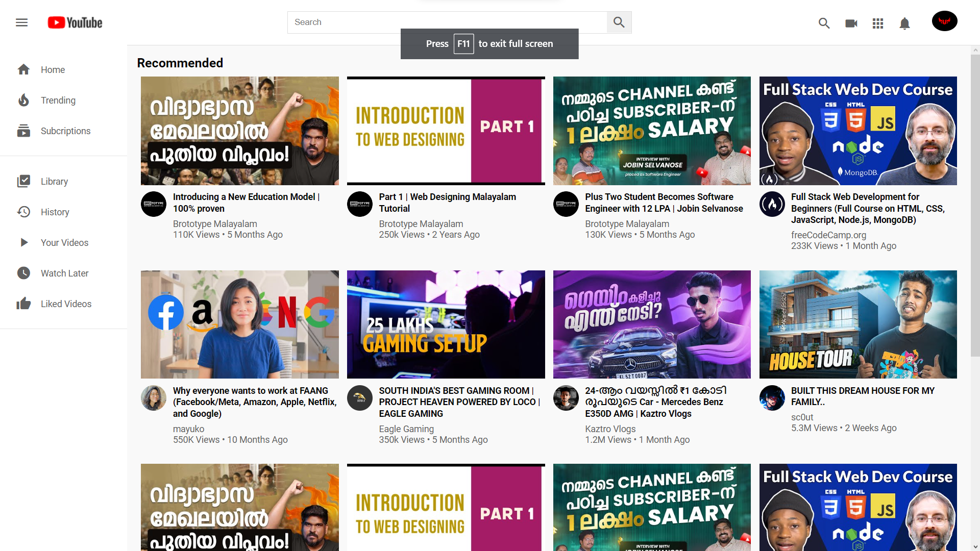This screenshot has width=980, height=551.
Task: Open channel avatar beside Web Designing Malayalam Tutorial
Action: tap(360, 204)
